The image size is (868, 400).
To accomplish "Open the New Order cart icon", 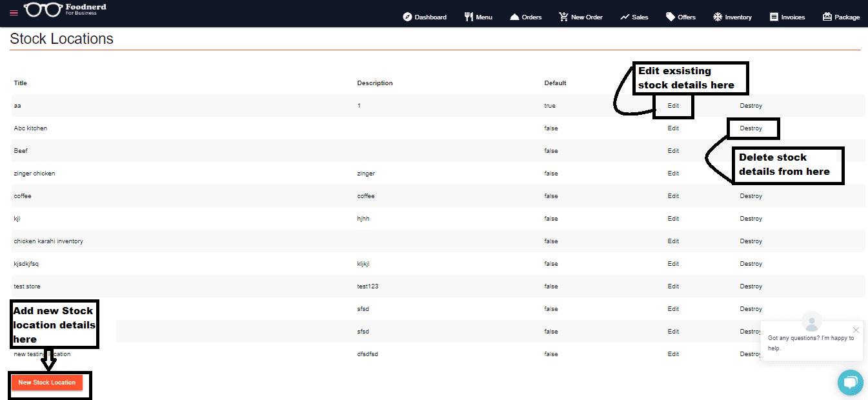I will pos(563,17).
